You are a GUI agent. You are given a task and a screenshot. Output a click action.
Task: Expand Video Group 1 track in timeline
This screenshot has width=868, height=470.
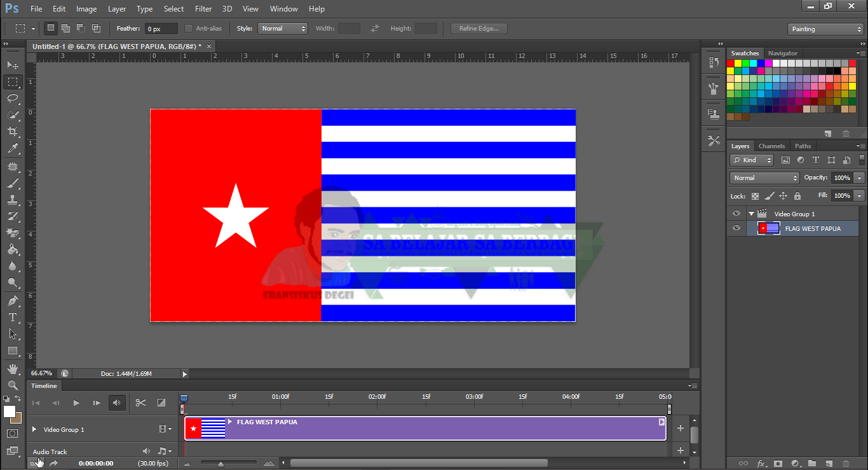click(x=34, y=429)
